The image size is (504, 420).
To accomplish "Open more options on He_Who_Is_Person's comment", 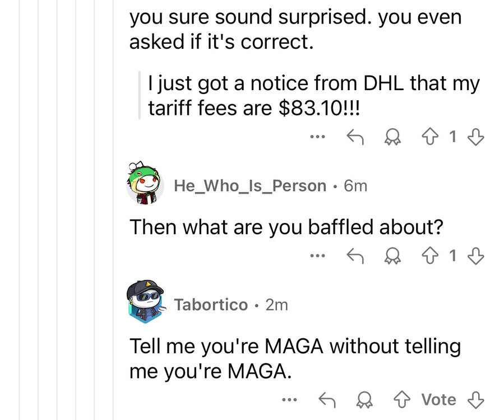I will click(317, 256).
